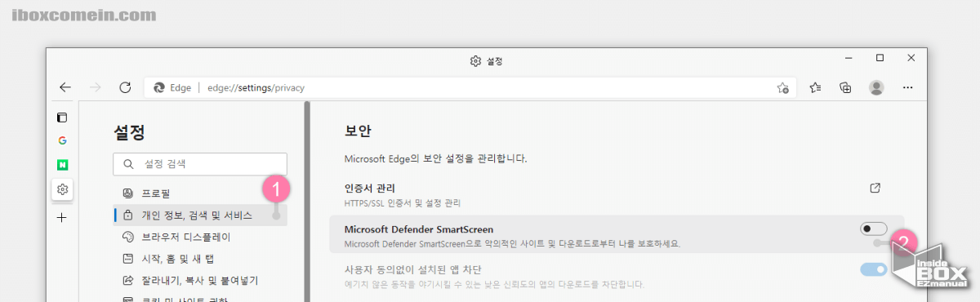The width and height of the screenshot is (980, 302).
Task: Click the address bar URL field
Action: tap(470, 87)
